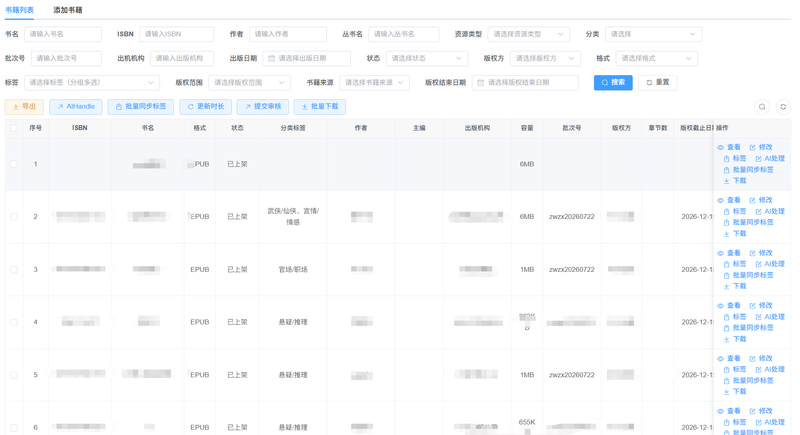The image size is (800, 435).
Task: Click the ISBN column header
Action: tap(80, 128)
